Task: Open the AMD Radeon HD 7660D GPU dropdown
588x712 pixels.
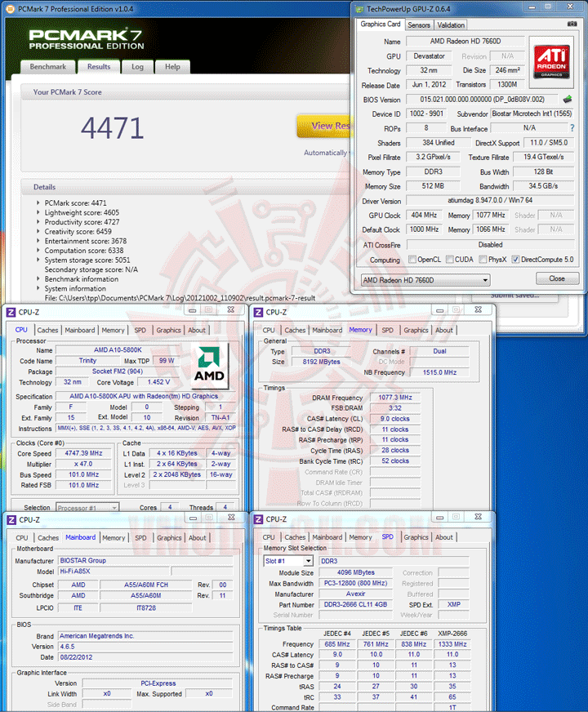Action: 425,280
